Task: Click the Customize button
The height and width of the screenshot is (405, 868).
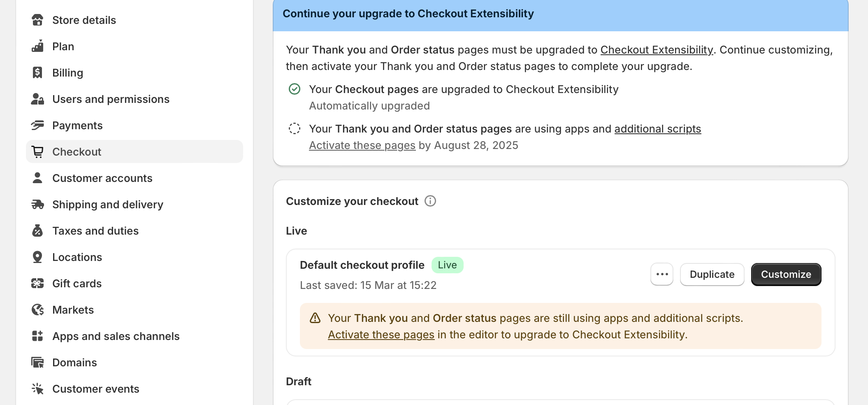Action: tap(786, 274)
